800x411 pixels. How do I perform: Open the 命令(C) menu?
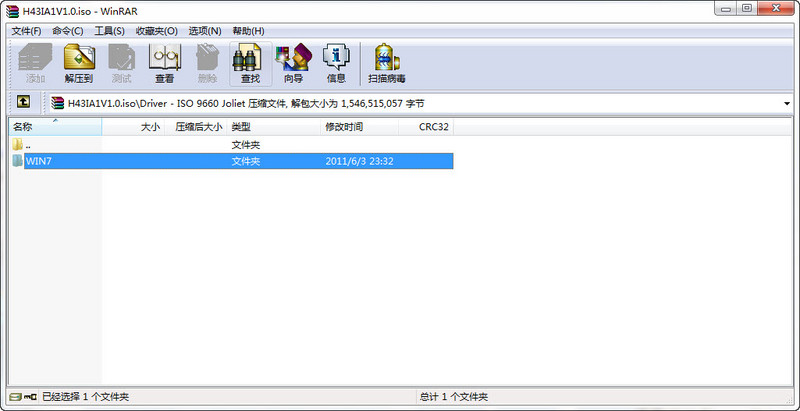(x=67, y=31)
